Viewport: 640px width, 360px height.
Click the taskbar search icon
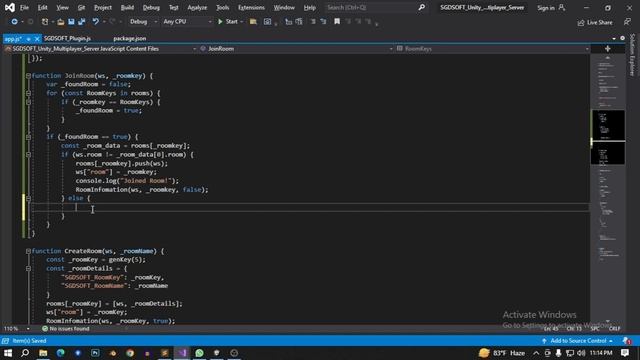[x=25, y=353]
